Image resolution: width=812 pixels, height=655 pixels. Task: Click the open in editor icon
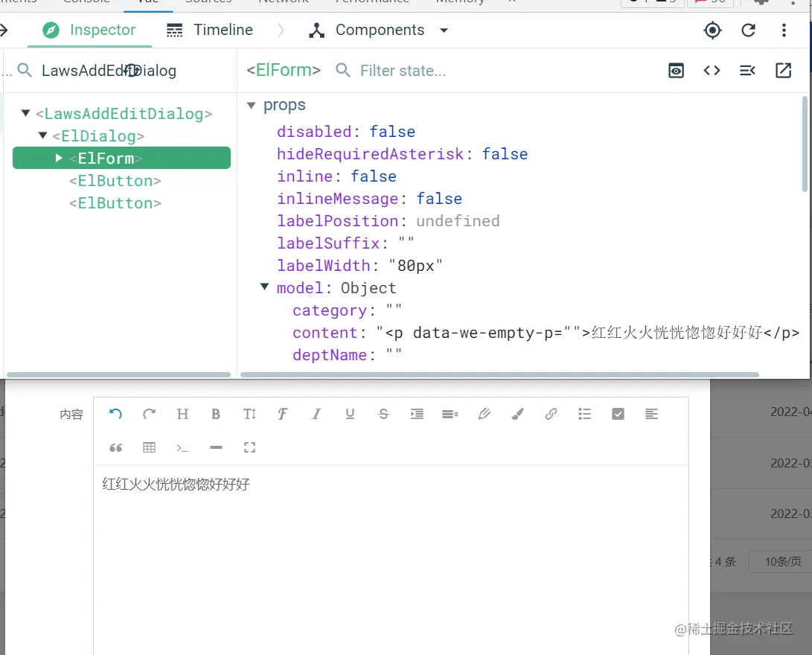[x=783, y=71]
